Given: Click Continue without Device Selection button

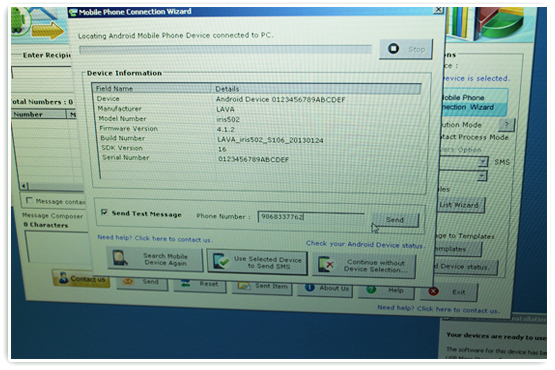Looking at the screenshot, I should [364, 266].
